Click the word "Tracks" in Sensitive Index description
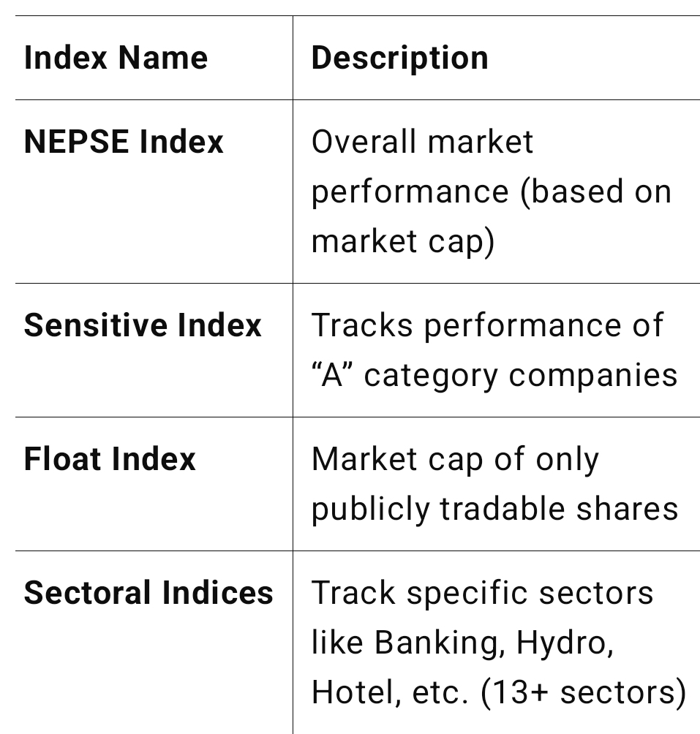 [362, 325]
